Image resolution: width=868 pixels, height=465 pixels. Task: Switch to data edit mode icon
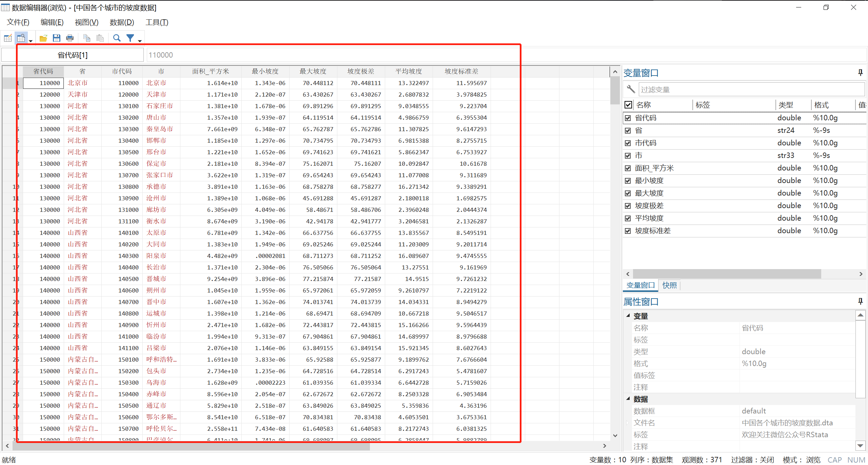(x=8, y=38)
